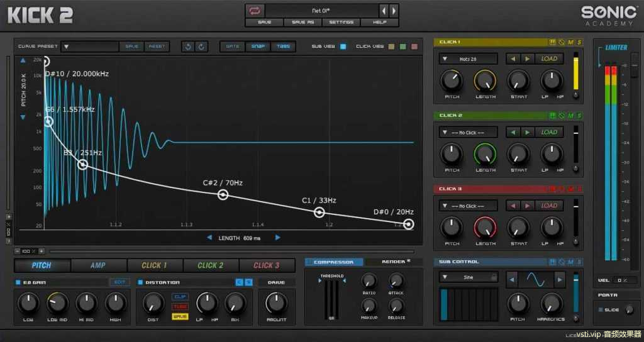Click the Save As button
The image size is (644, 342).
click(x=303, y=22)
